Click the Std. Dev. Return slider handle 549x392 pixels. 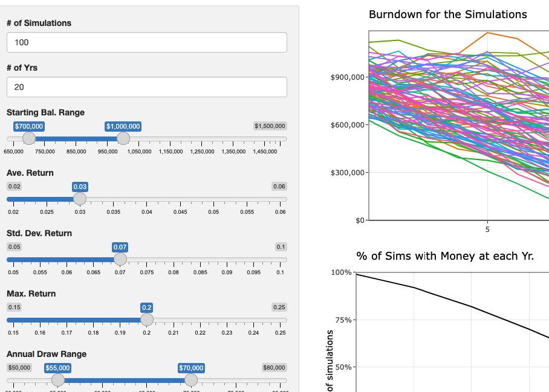pyautogui.click(x=120, y=259)
